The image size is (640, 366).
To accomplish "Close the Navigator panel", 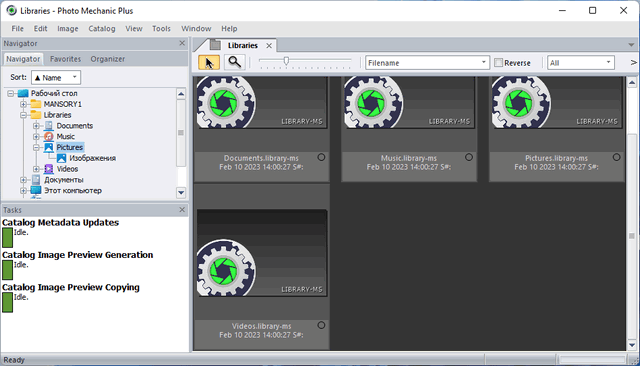I will click(182, 43).
